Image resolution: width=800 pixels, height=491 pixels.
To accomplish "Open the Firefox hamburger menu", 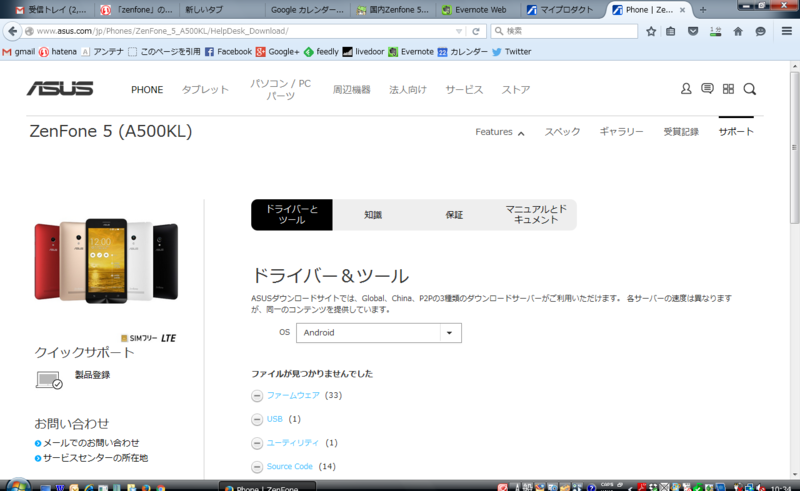I will tap(787, 31).
